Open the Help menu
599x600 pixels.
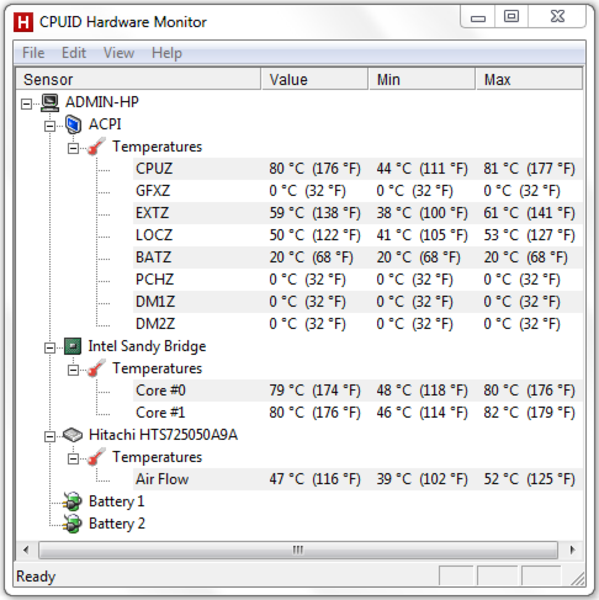click(166, 53)
